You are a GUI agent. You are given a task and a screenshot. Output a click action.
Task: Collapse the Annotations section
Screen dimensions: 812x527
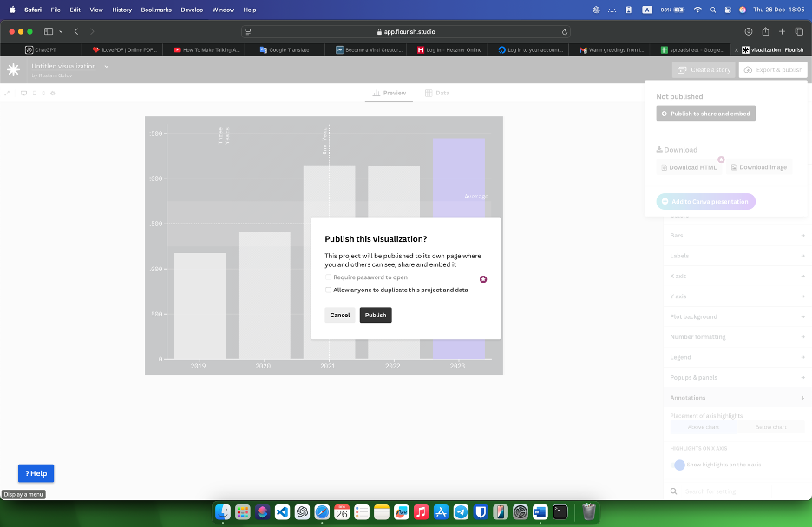[x=737, y=398]
